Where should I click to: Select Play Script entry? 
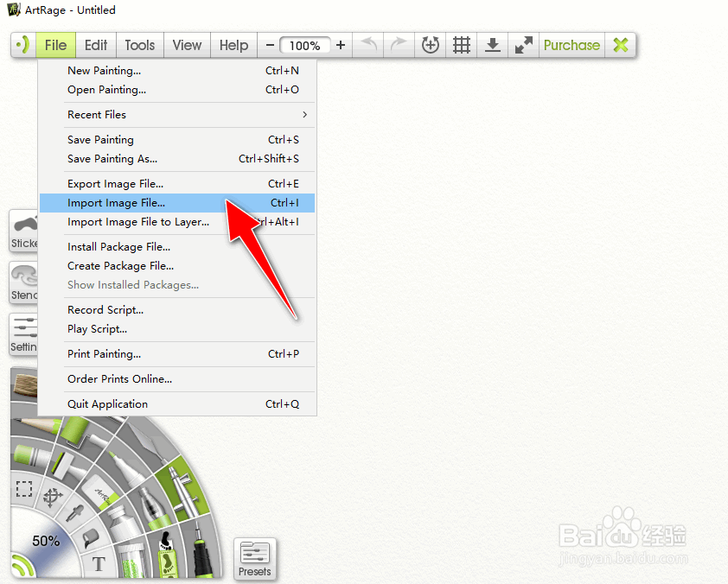[177, 329]
